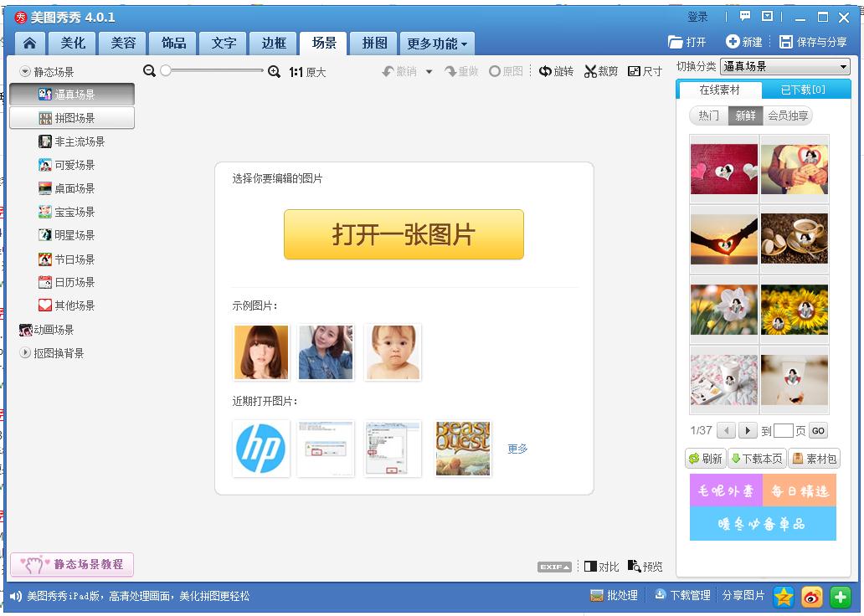
Task: Go to previous material page arrow
Action: click(727, 430)
